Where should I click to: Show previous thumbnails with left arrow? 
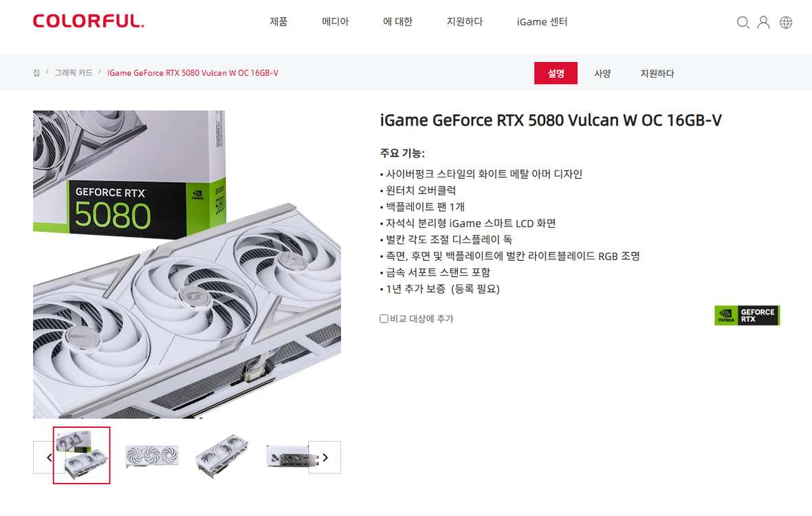49,458
